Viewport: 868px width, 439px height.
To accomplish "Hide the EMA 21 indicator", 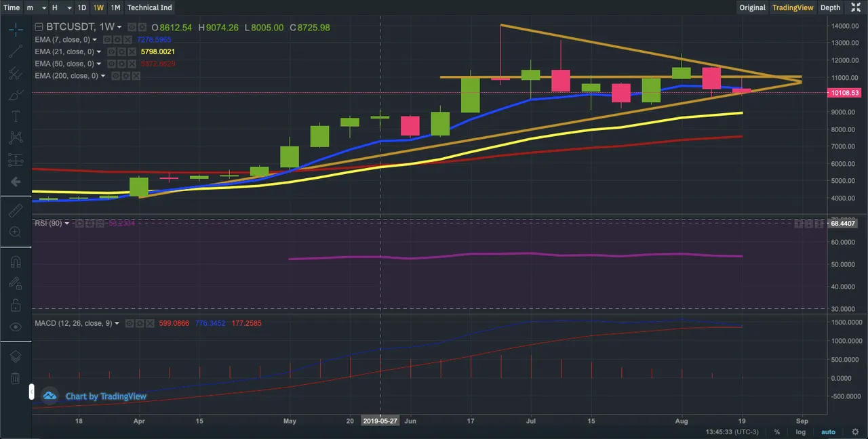I will tap(111, 51).
